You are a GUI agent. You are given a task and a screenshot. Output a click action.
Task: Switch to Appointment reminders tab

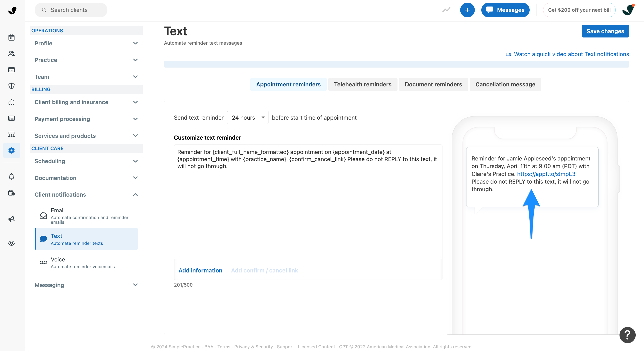[288, 84]
